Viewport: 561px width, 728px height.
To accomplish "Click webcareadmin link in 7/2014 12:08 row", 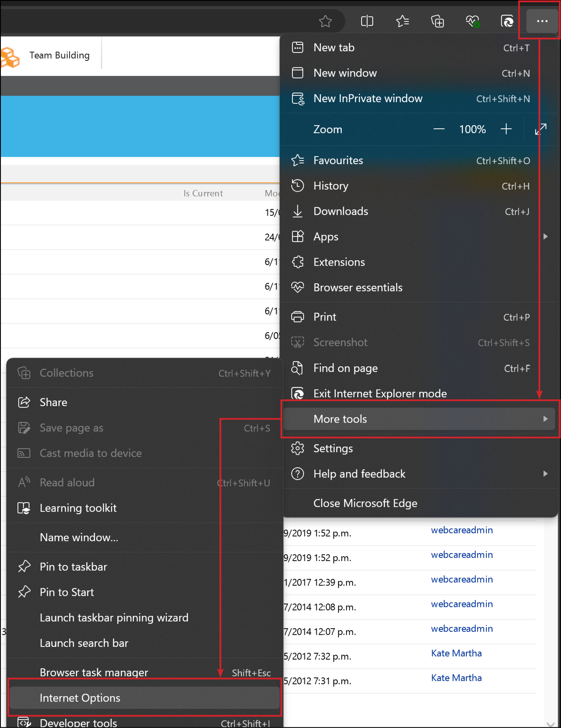I will pyautogui.click(x=462, y=604).
